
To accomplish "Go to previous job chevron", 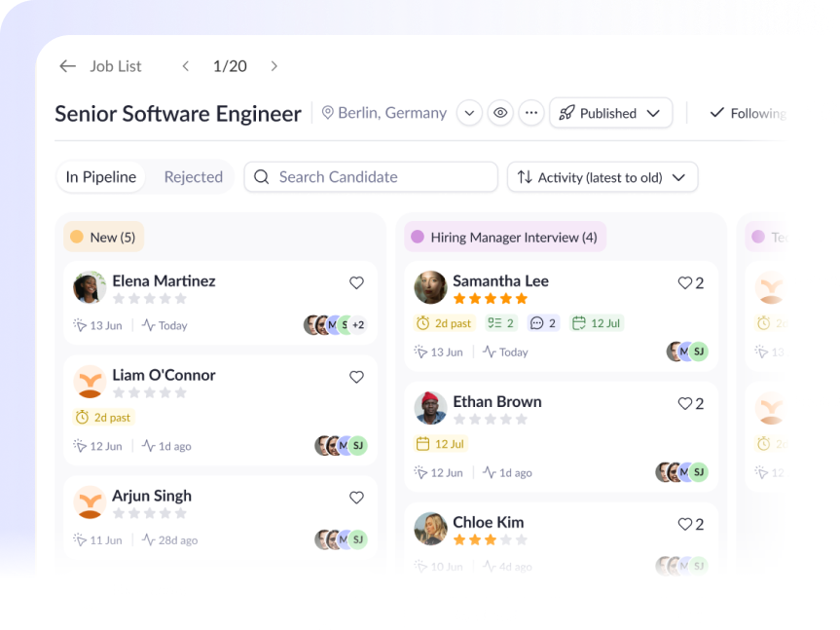I will click(x=186, y=66).
